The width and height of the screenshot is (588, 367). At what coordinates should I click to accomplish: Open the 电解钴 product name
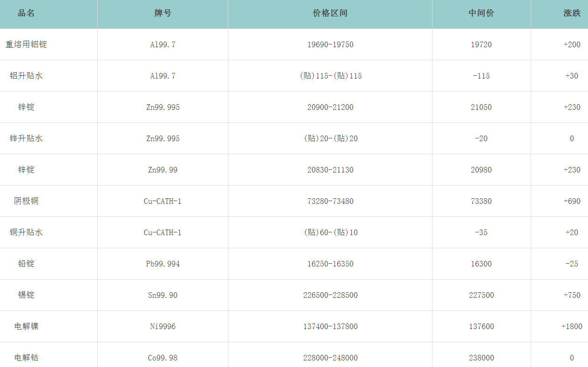(x=26, y=358)
